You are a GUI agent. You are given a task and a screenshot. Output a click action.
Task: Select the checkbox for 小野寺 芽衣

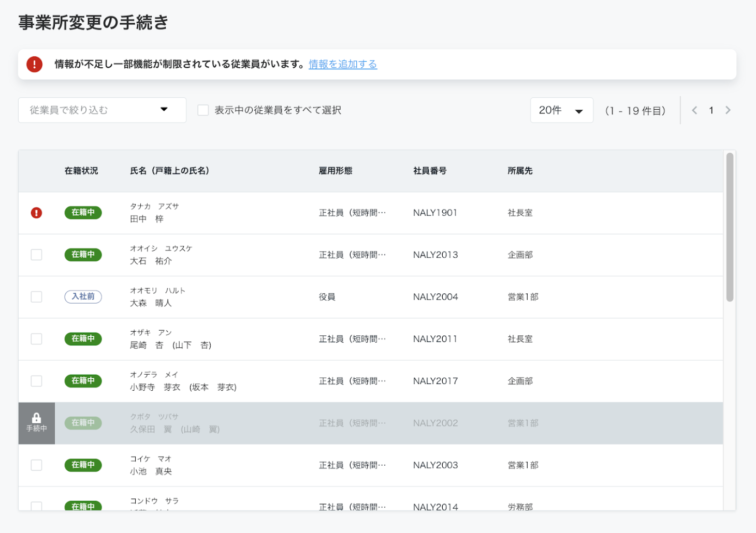pyautogui.click(x=36, y=381)
